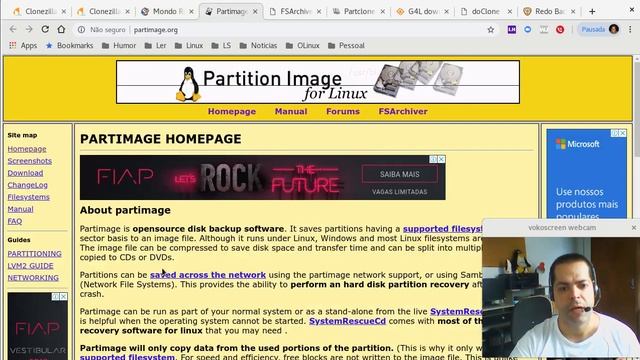Open ChangeLog link in the site map

(27, 185)
